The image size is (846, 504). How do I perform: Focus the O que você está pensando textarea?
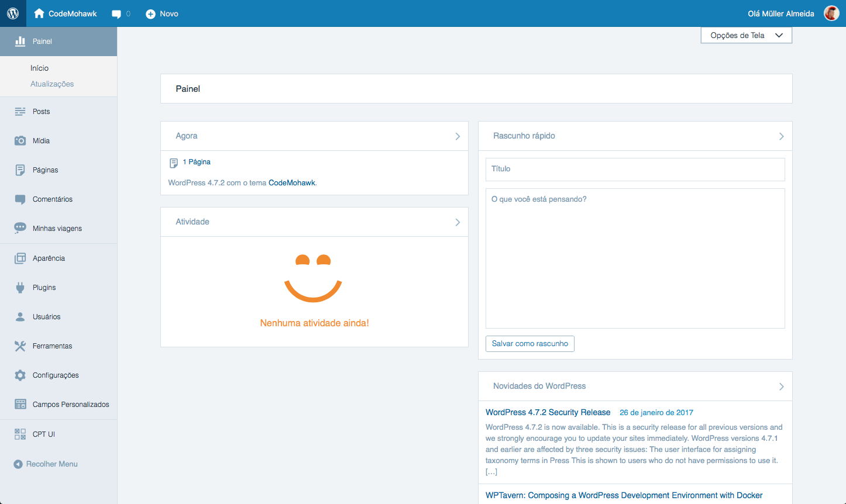click(x=635, y=258)
